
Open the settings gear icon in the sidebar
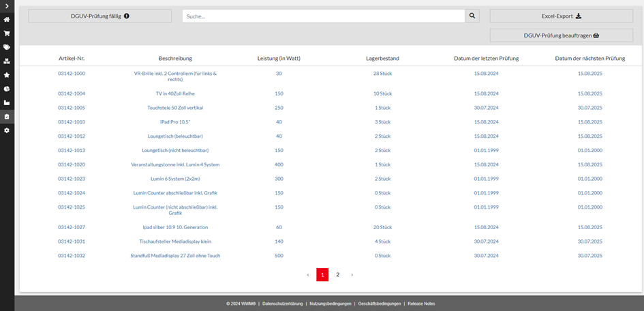click(x=7, y=130)
